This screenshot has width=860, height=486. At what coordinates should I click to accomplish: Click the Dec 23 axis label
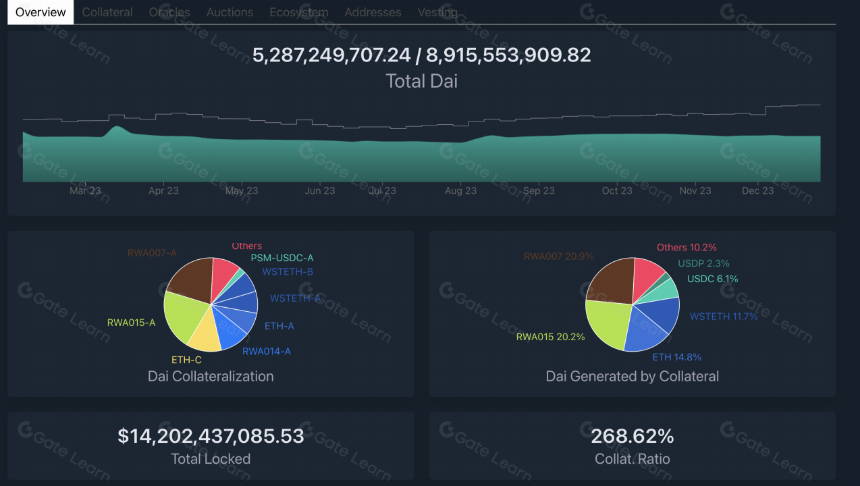[x=758, y=190]
